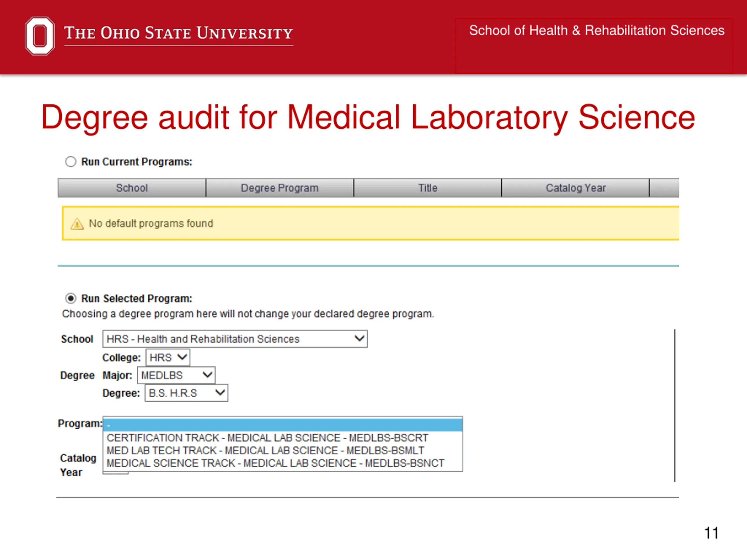Open the College dropdown
This screenshot has height=560, width=747.
pos(167,358)
